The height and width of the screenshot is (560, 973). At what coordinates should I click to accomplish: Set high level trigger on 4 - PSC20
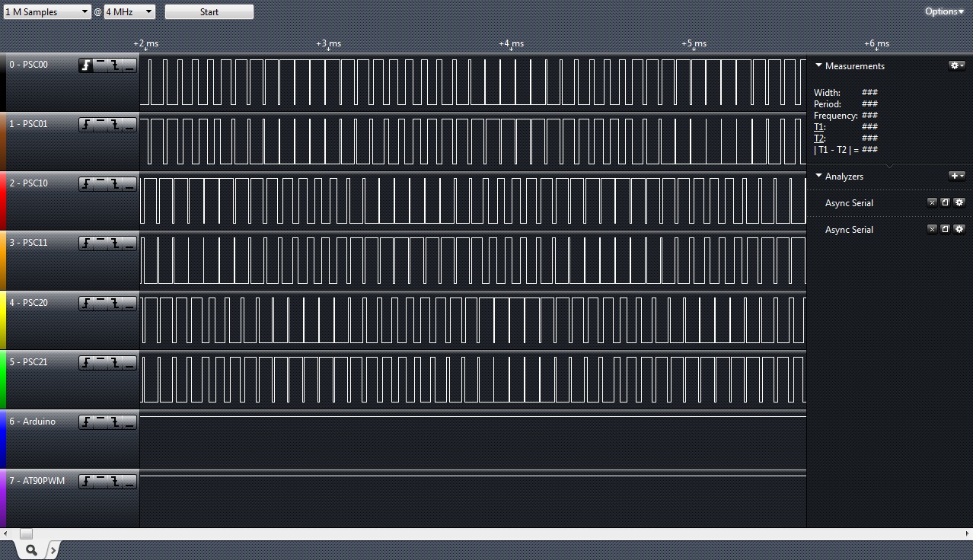(100, 304)
